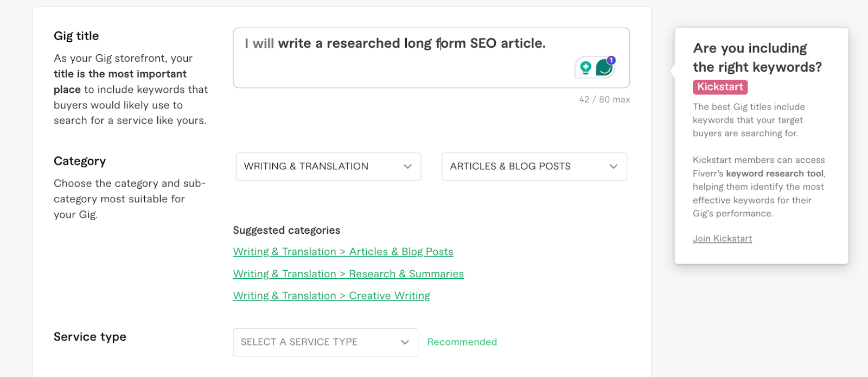Select suggested category Creative Writing
This screenshot has height=377, width=868.
pos(331,295)
